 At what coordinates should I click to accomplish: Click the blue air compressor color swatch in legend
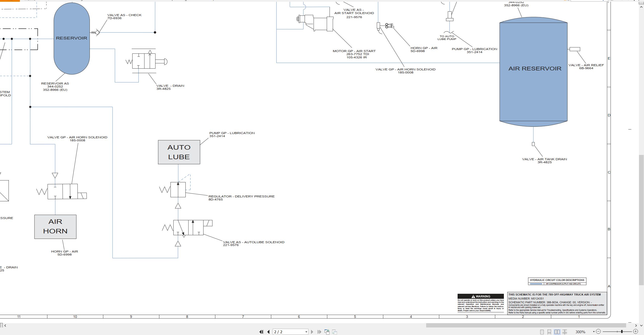536,284
